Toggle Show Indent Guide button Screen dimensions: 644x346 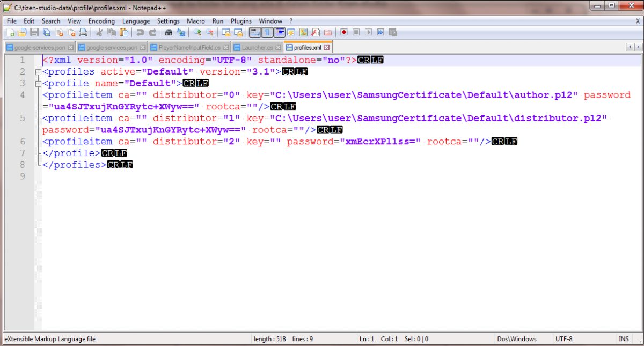pyautogui.click(x=279, y=32)
